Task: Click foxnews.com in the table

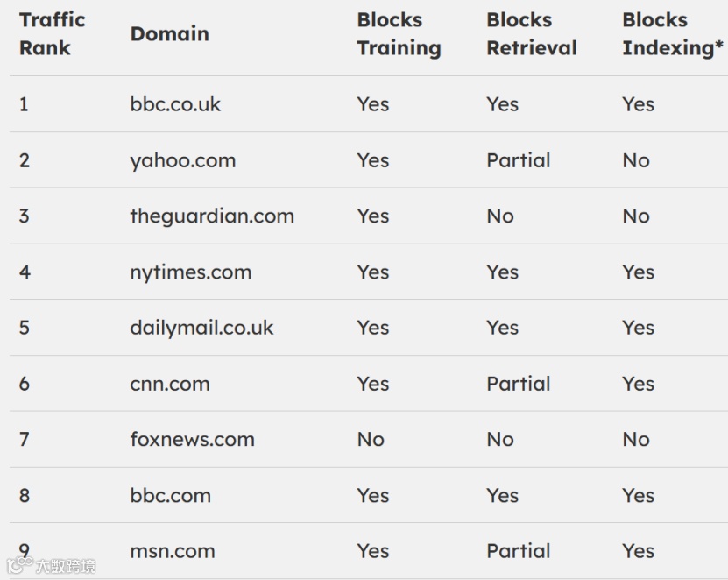Action: 192,439
